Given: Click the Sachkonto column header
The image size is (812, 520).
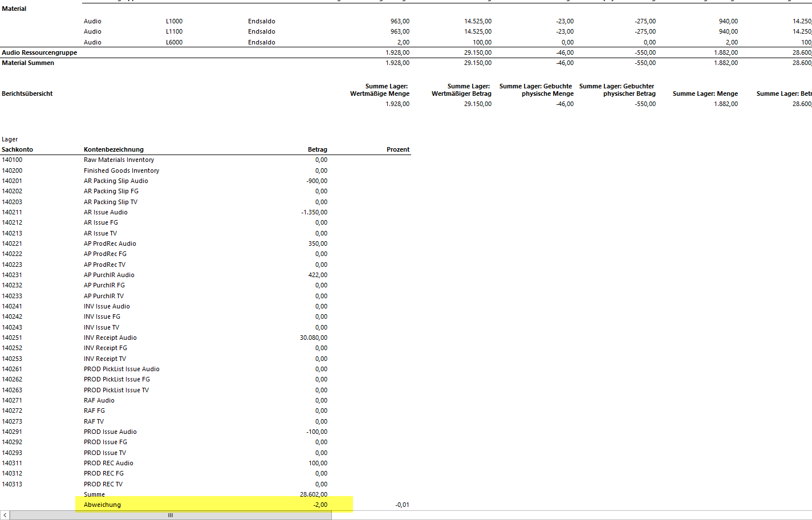Looking at the screenshot, I should coord(18,149).
